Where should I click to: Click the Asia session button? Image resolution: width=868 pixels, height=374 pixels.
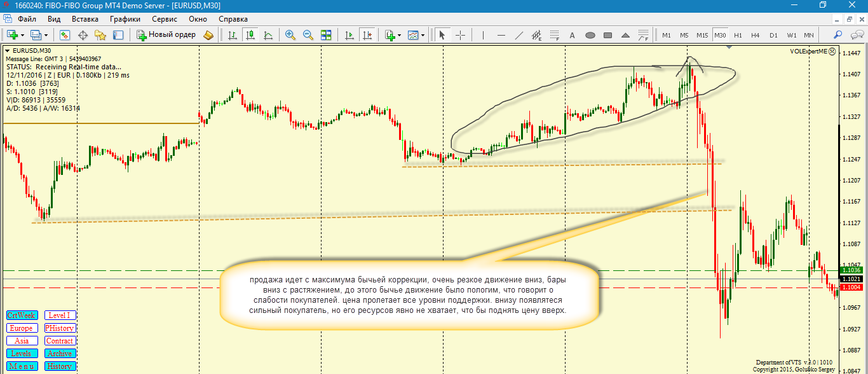[x=22, y=341]
